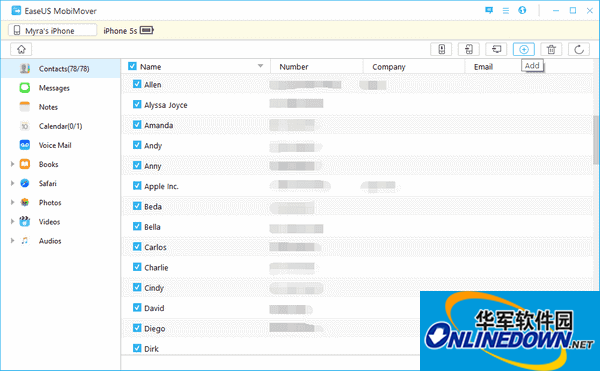Open the hamburger menu in title bar

[x=506, y=11]
